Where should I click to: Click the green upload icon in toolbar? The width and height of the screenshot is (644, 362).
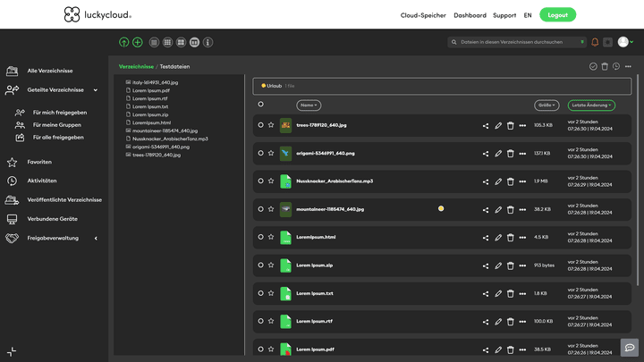coord(123,42)
